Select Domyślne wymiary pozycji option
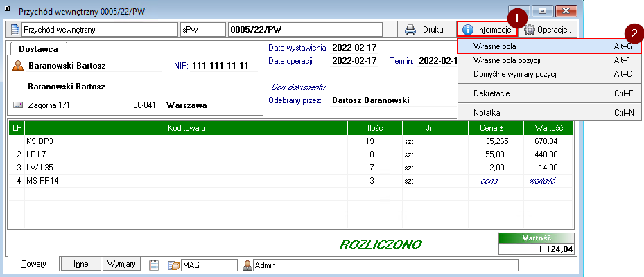644x277 pixels. tap(515, 73)
